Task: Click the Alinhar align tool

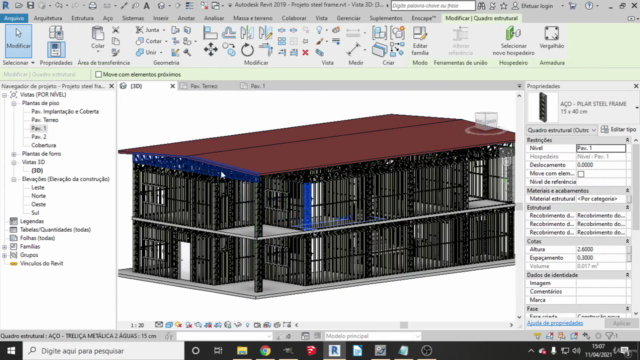Action: point(210,33)
